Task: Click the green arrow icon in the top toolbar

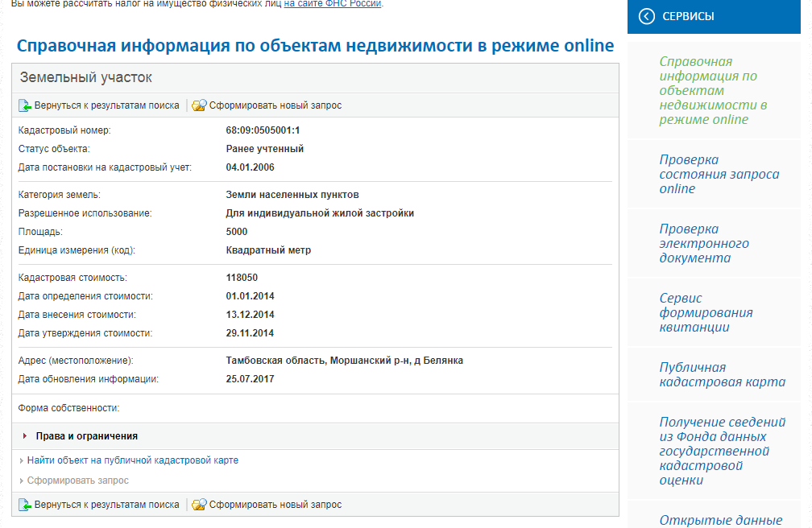Action: pyautogui.click(x=25, y=105)
